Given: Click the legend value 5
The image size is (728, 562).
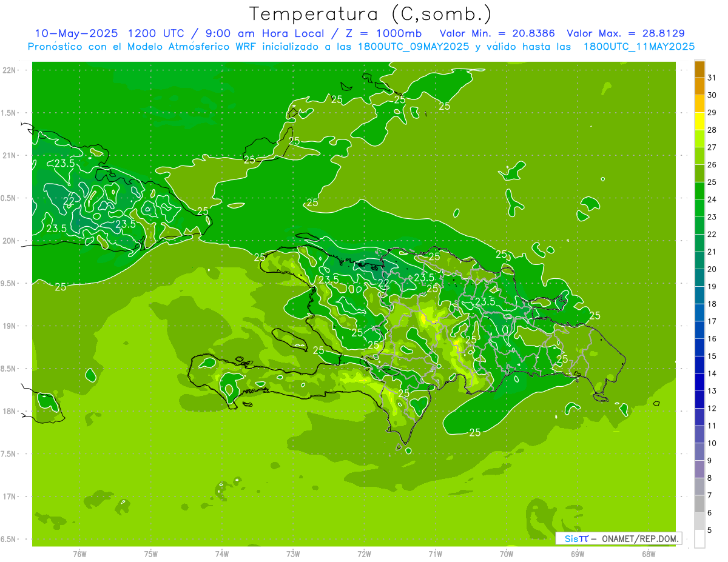Looking at the screenshot, I should pyautogui.click(x=710, y=530).
